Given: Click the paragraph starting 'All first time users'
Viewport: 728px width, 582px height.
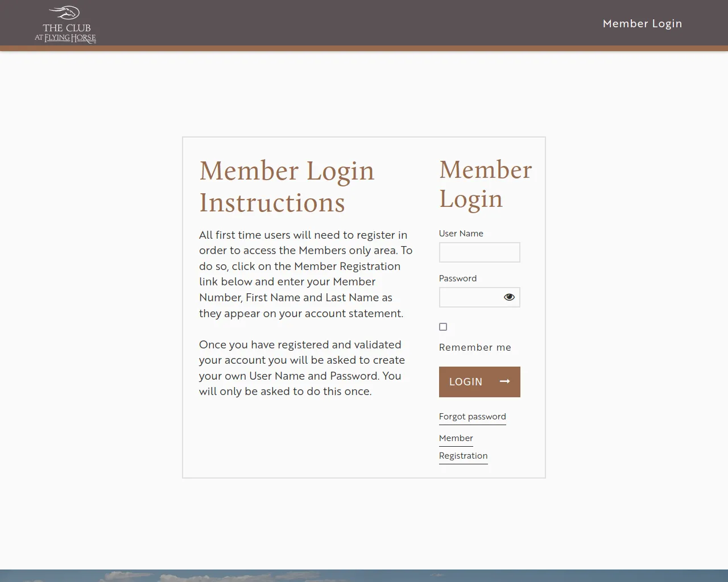Looking at the screenshot, I should [x=306, y=274].
